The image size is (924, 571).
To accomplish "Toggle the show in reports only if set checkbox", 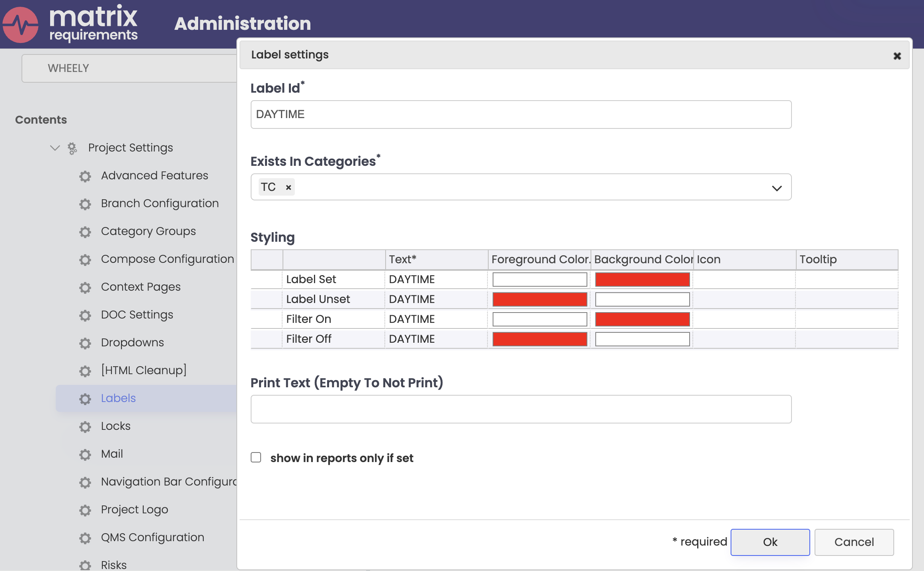I will (257, 457).
